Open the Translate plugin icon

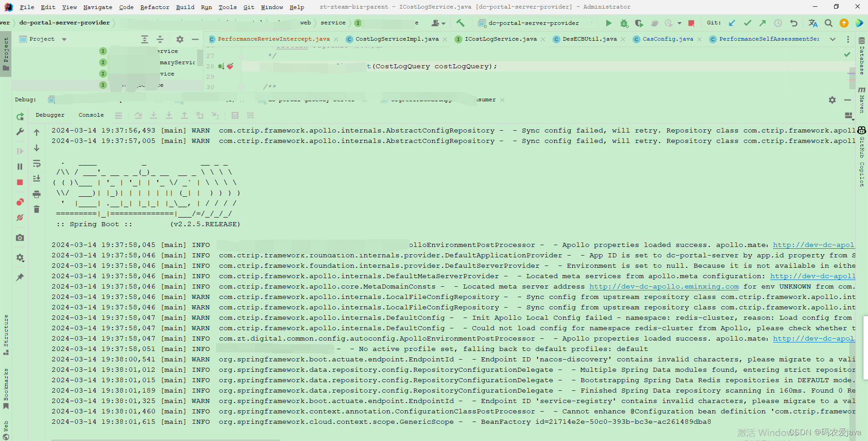[813, 23]
